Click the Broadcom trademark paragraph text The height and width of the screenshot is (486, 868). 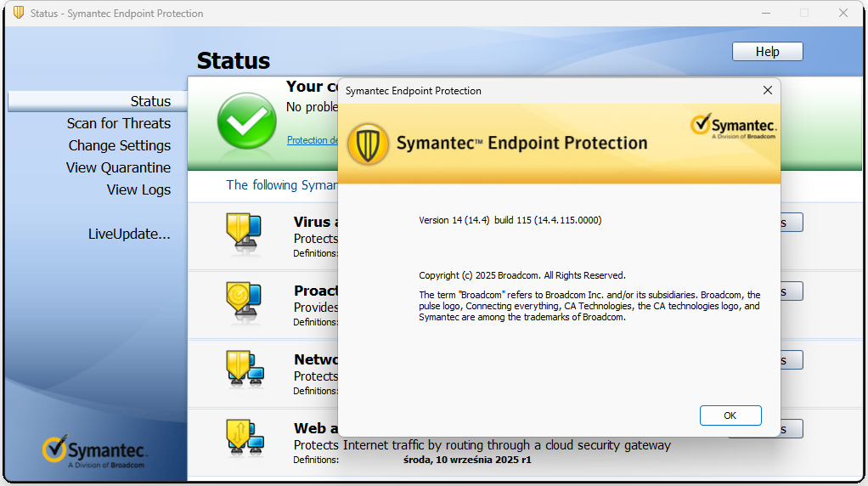589,306
